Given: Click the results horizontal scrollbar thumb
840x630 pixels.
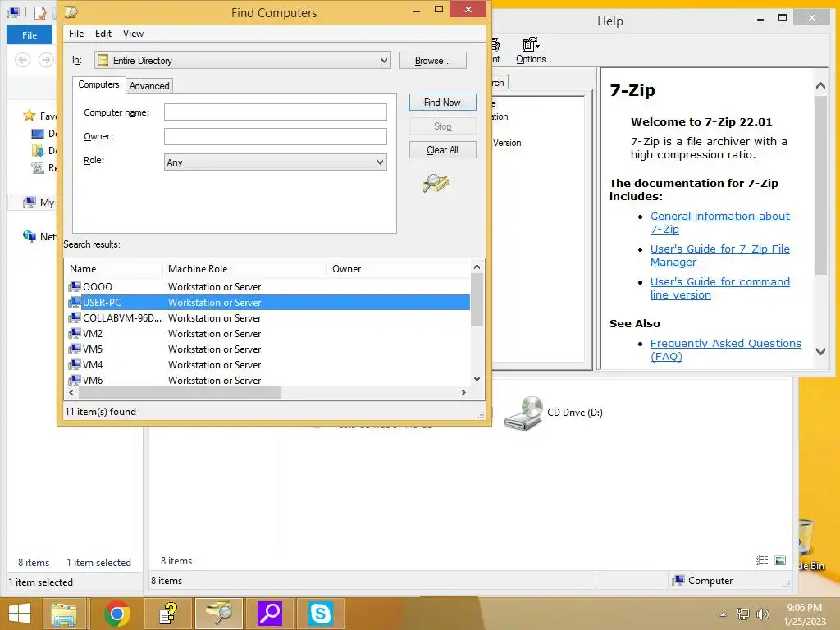Looking at the screenshot, I should coord(180,392).
